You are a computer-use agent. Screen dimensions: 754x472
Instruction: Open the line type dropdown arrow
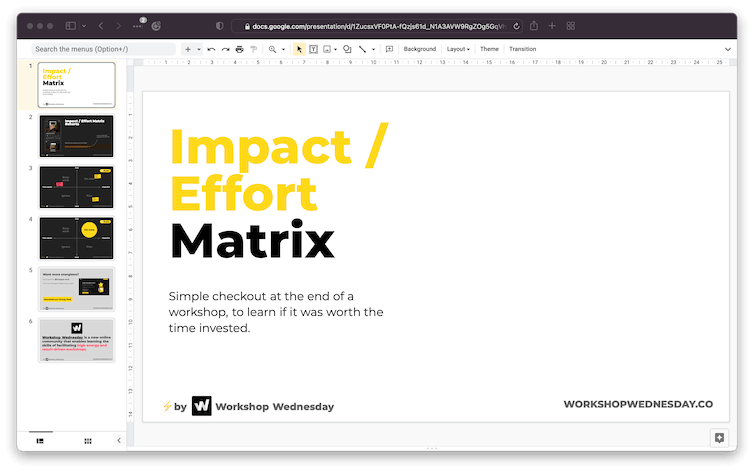pyautogui.click(x=373, y=49)
